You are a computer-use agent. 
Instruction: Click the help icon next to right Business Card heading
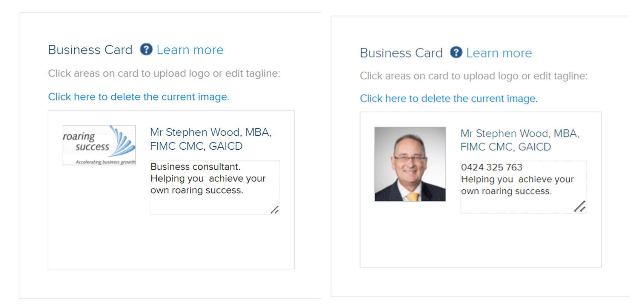[456, 53]
